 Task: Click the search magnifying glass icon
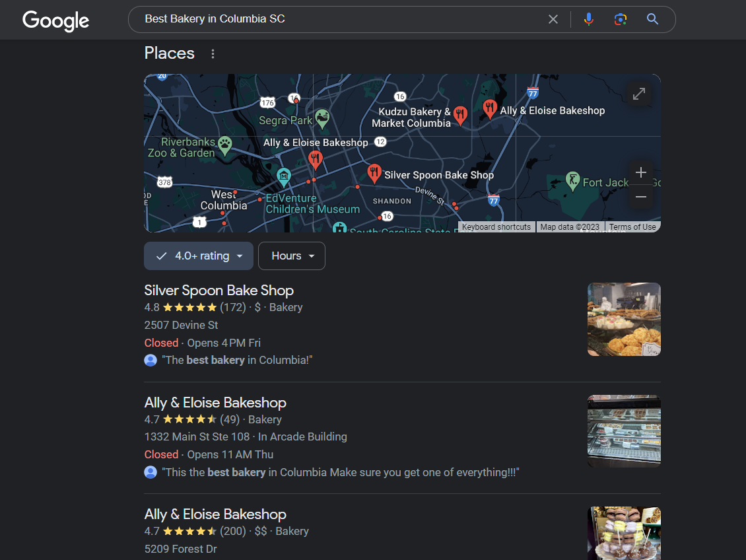point(652,19)
